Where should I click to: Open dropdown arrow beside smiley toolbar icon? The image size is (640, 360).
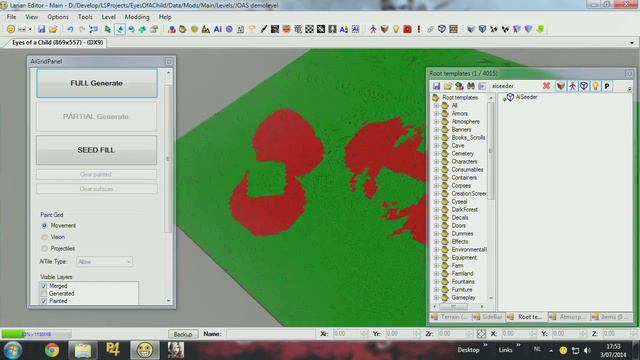30,29
